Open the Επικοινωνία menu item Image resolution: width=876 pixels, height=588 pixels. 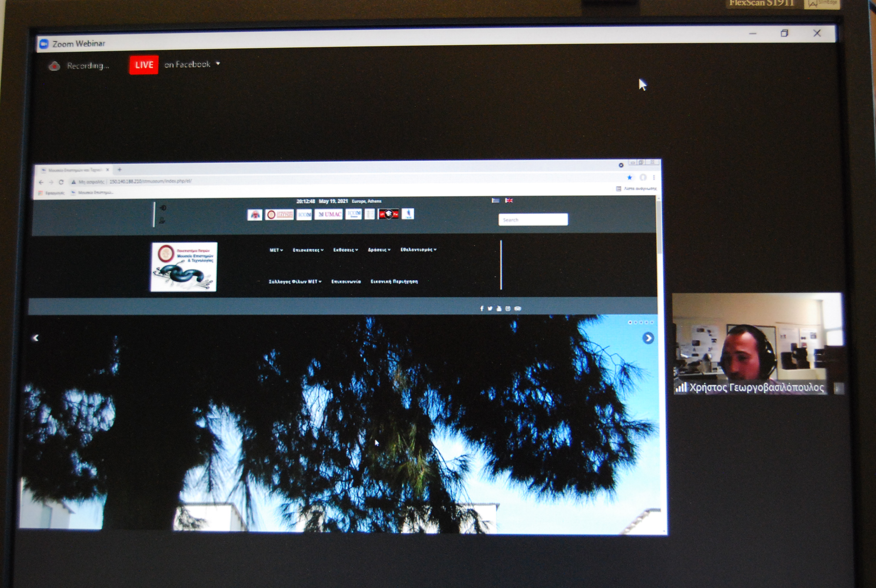[x=346, y=281]
